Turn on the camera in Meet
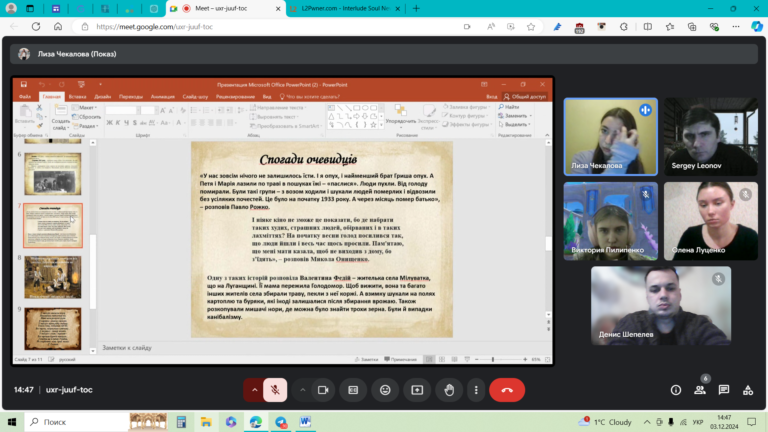This screenshot has width=768, height=432. tap(323, 390)
